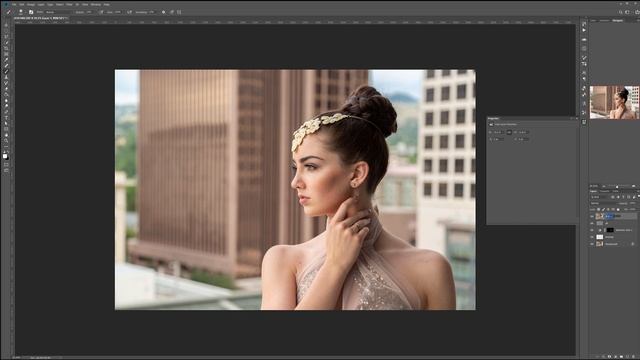The image size is (640, 360).
Task: Open the Search icon at top right
Action: click(x=621, y=12)
